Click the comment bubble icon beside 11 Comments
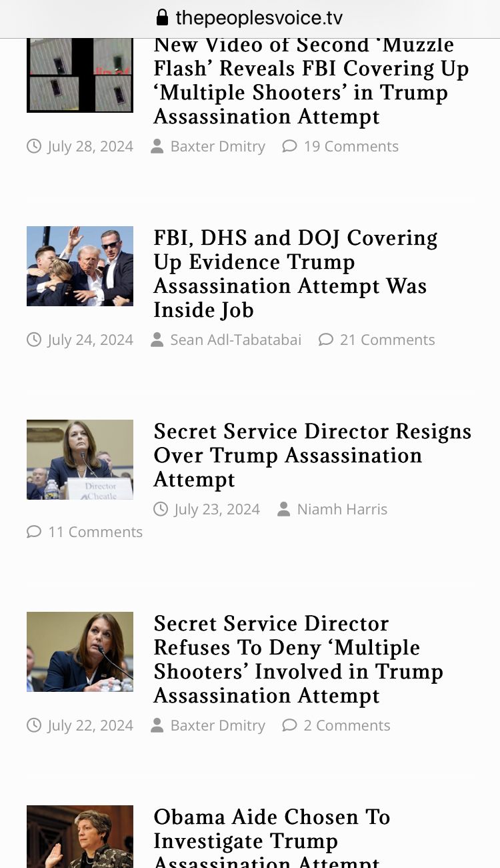This screenshot has width=500, height=868. pyautogui.click(x=34, y=532)
